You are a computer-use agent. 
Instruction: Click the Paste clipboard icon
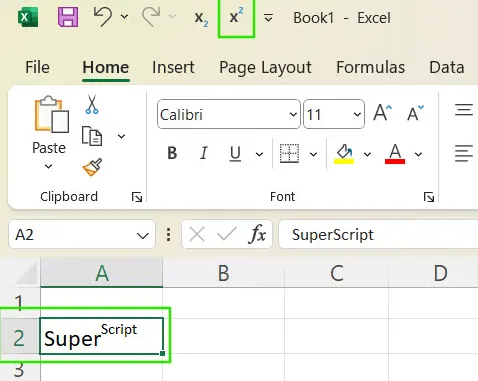(x=52, y=114)
